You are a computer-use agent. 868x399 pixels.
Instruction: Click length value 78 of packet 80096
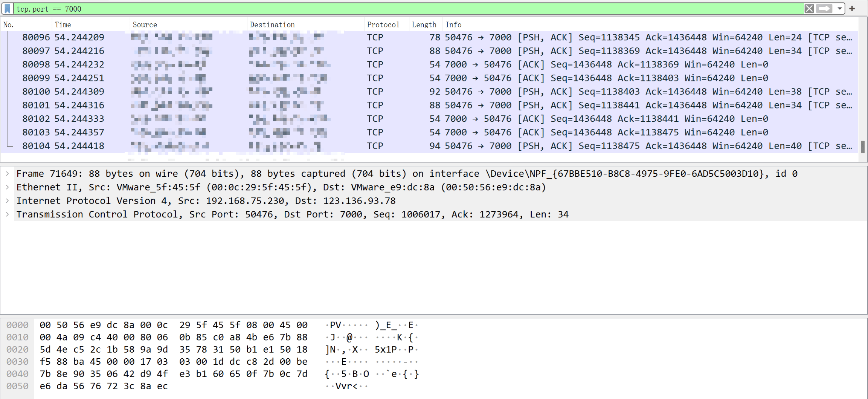435,37
